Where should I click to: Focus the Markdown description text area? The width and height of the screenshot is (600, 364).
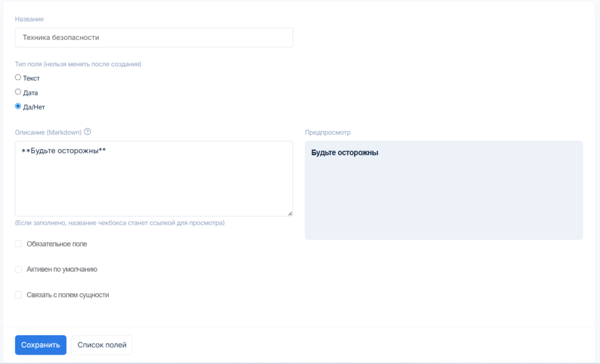[154, 181]
